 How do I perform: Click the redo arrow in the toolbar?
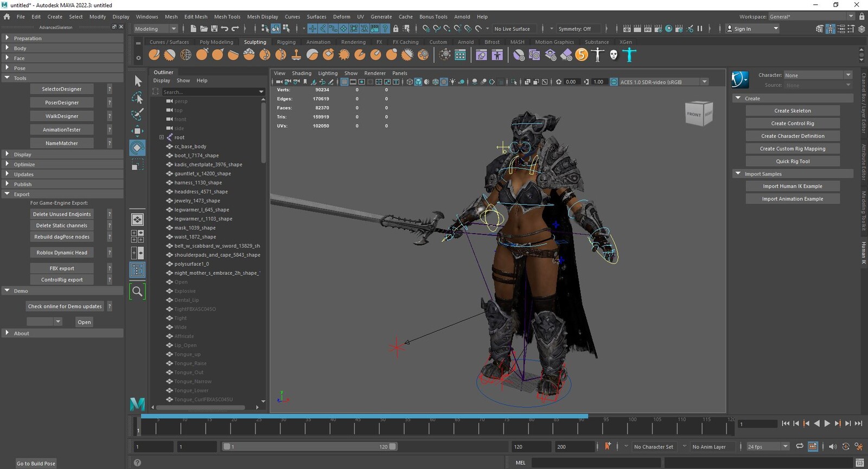pyautogui.click(x=235, y=29)
